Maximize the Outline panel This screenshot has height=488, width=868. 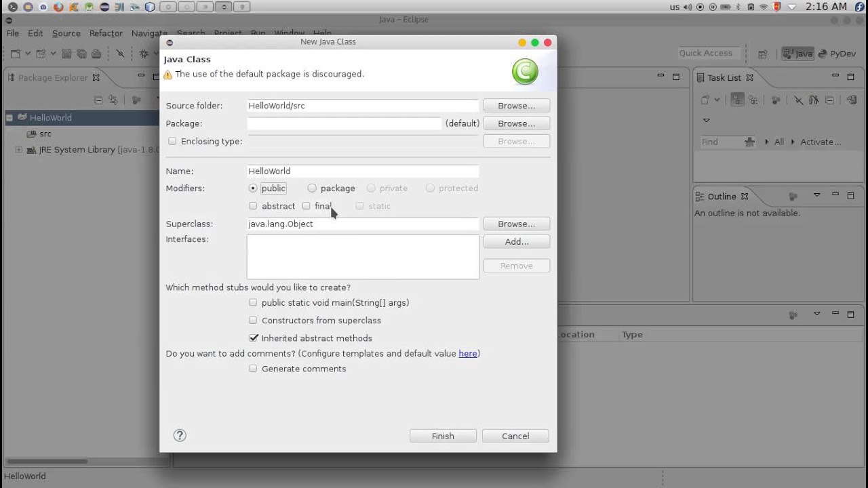point(850,196)
